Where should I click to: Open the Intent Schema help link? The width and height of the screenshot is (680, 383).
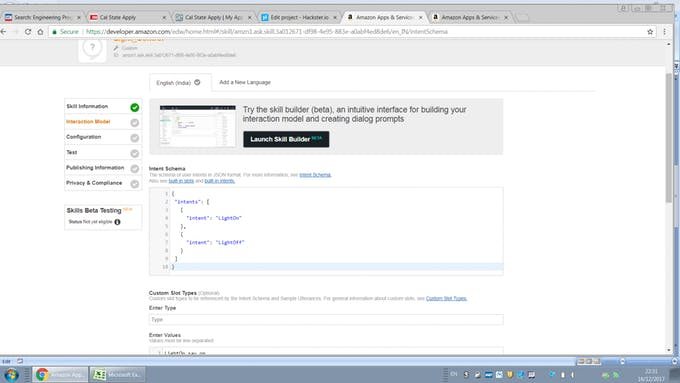[x=315, y=175]
